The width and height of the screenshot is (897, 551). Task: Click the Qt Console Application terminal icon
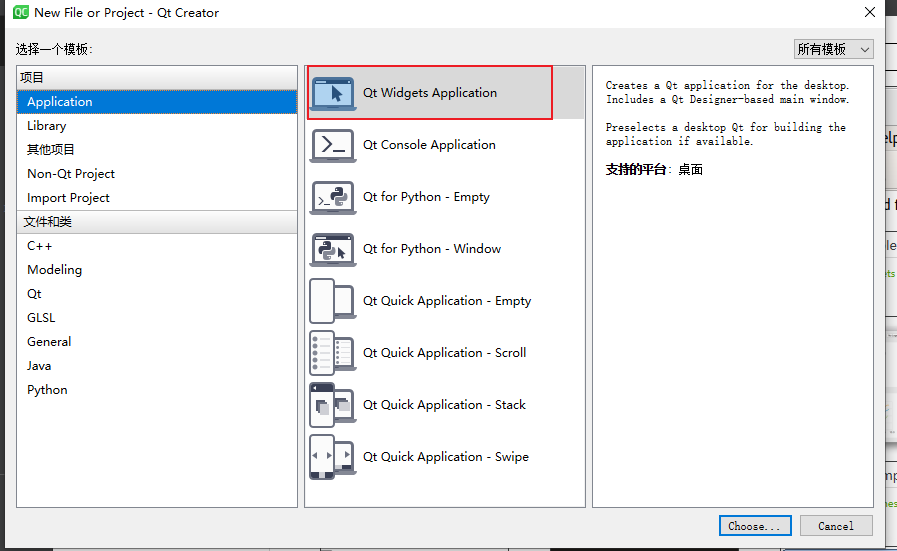333,145
